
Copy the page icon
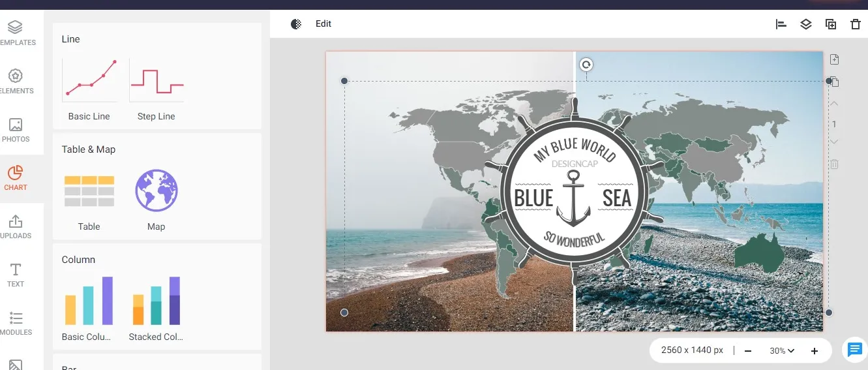835,82
